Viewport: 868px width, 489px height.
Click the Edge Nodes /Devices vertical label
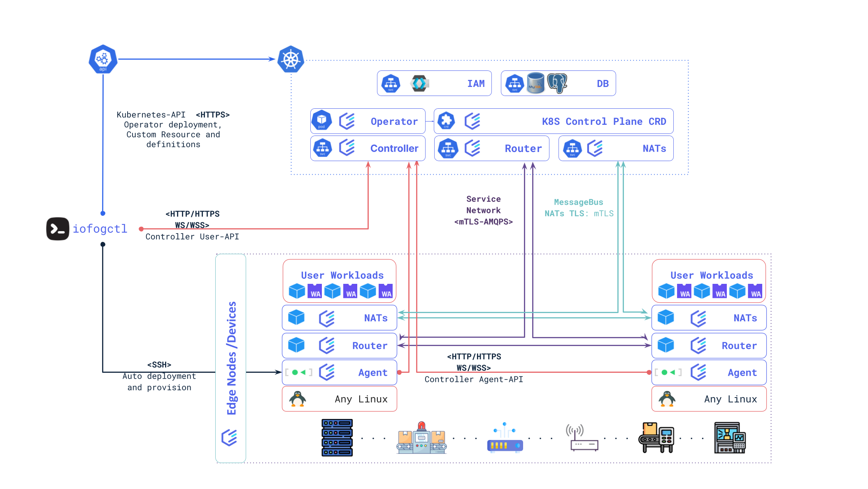232,358
